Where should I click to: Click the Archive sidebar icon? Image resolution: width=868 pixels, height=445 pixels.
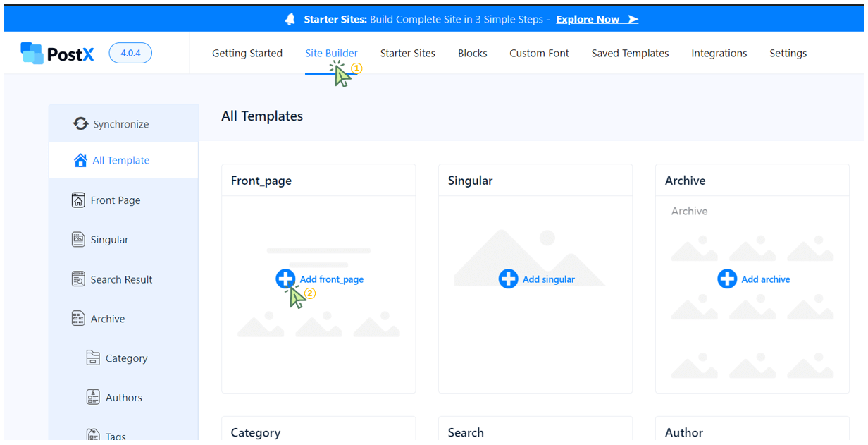(78, 319)
